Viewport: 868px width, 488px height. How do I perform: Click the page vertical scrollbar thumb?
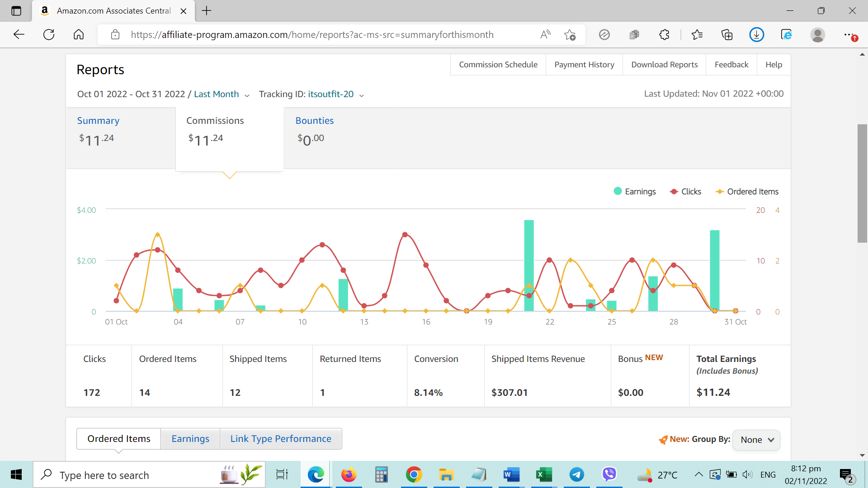coord(862,183)
